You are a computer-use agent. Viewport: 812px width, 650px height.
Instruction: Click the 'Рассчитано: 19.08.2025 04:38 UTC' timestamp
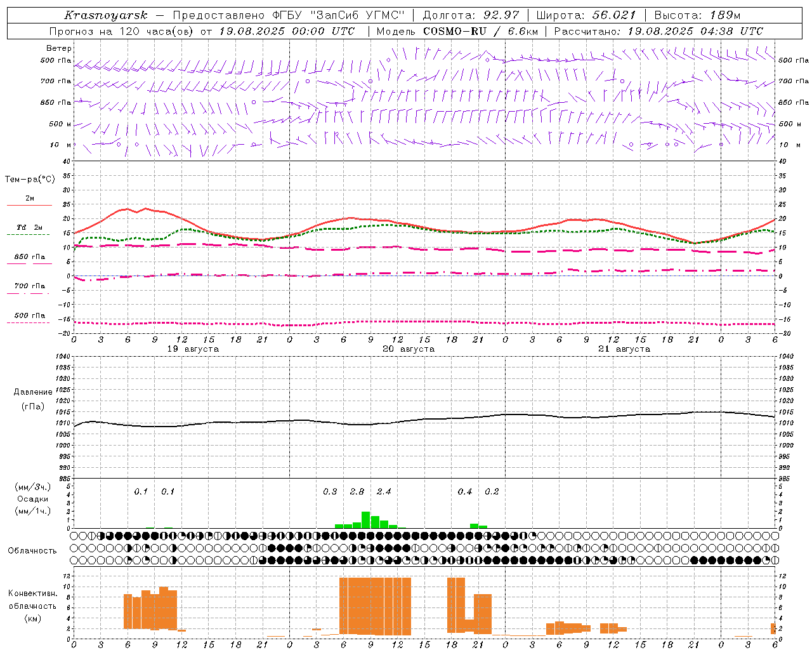point(658,31)
